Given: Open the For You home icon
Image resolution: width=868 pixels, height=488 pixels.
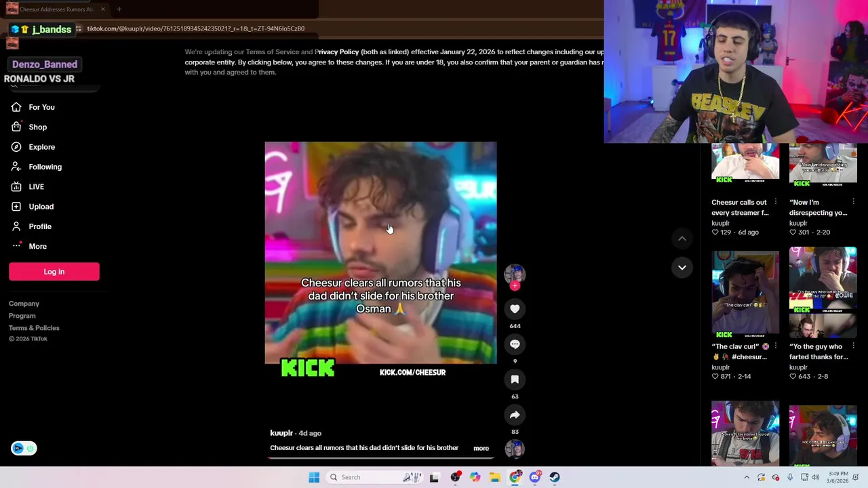Looking at the screenshot, I should pyautogui.click(x=16, y=107).
